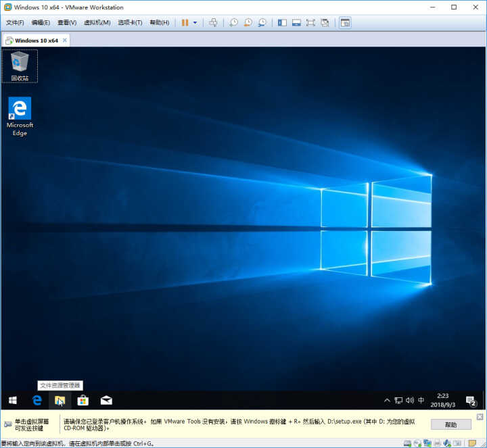This screenshot has width=487, height=448.
Task: Open the 虚拟机(M) menu
Action: point(97,23)
